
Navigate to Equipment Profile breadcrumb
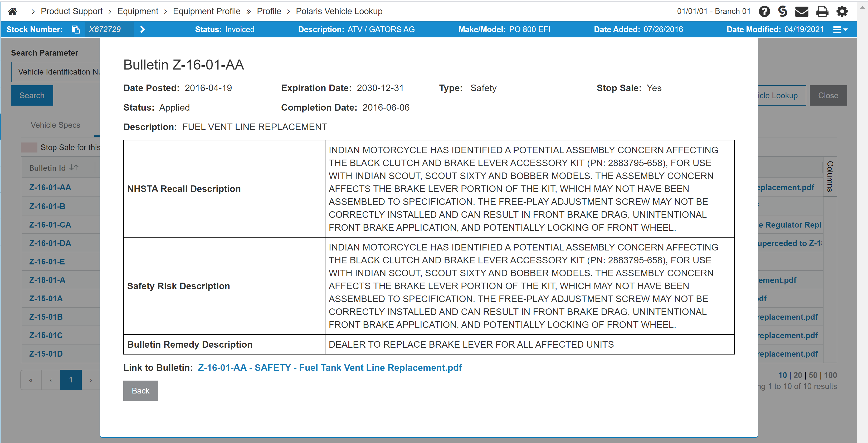[206, 11]
